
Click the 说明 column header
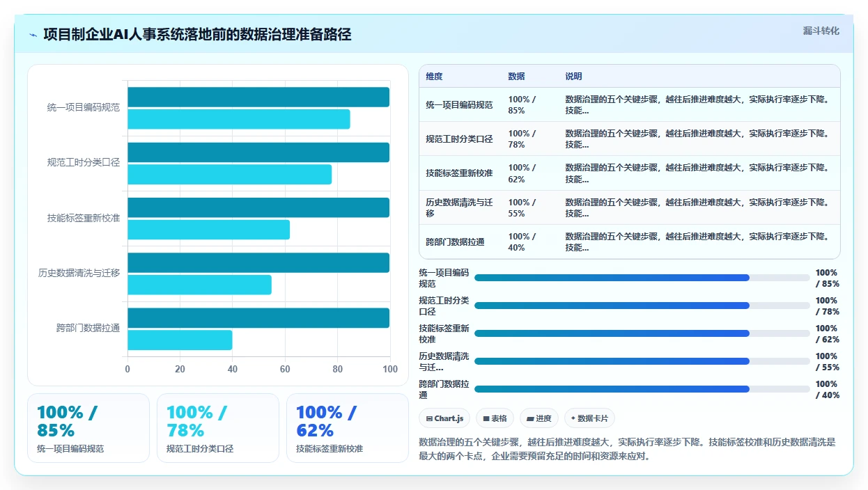pyautogui.click(x=573, y=77)
